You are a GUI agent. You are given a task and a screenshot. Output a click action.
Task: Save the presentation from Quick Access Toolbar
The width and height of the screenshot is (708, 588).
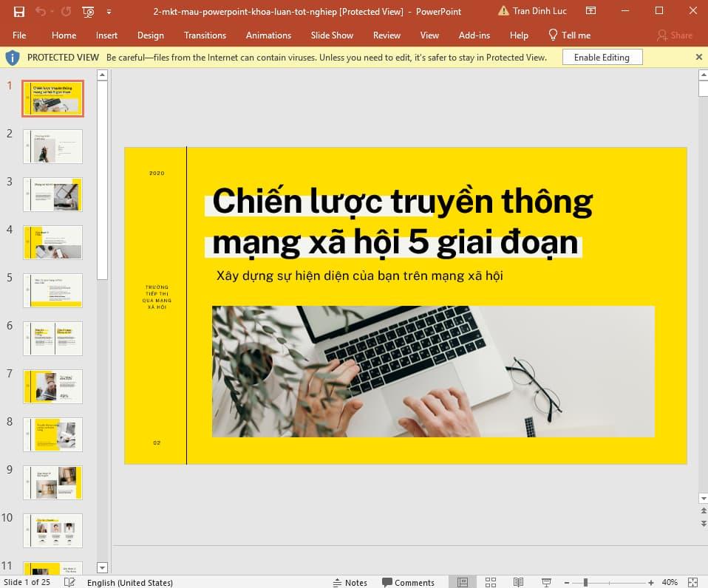(18, 11)
